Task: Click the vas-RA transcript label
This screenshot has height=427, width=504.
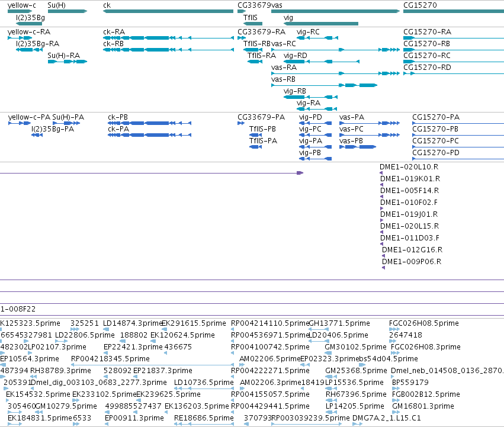Action: tap(284, 68)
